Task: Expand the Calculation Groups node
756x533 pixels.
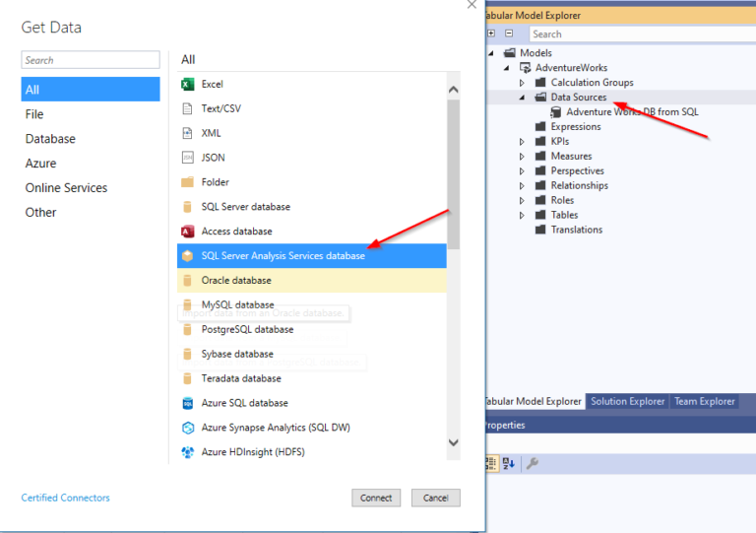Action: pyautogui.click(x=523, y=83)
